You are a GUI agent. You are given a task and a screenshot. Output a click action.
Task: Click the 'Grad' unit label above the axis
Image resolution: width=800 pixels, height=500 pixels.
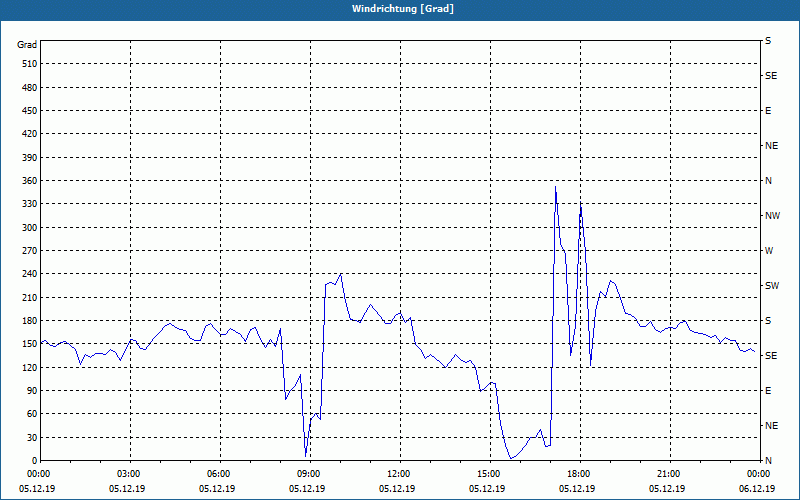[x=27, y=45]
